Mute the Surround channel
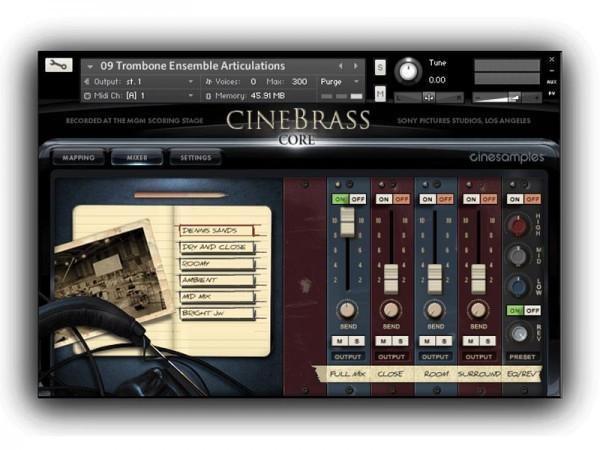The height and width of the screenshot is (450, 600). 471,341
